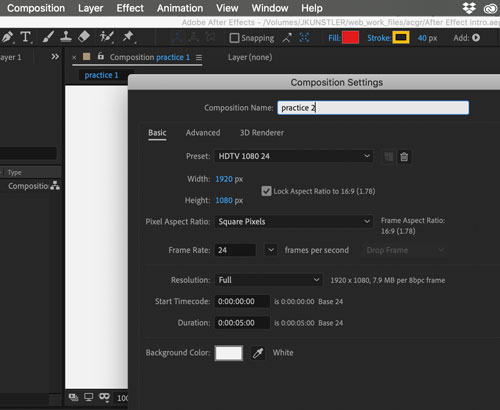Close the Composition practice 1 tab
Viewport: 500px width, 410px height.
pyautogui.click(x=74, y=58)
